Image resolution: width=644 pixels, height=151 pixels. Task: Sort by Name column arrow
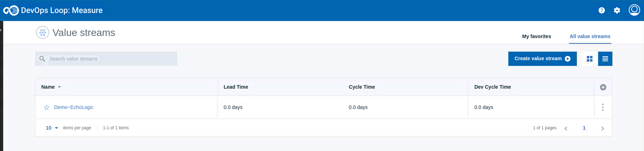(59, 87)
